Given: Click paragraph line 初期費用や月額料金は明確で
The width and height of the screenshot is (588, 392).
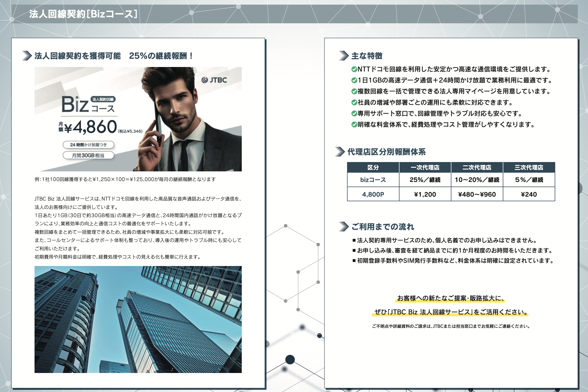Looking at the screenshot, I should [x=118, y=257].
